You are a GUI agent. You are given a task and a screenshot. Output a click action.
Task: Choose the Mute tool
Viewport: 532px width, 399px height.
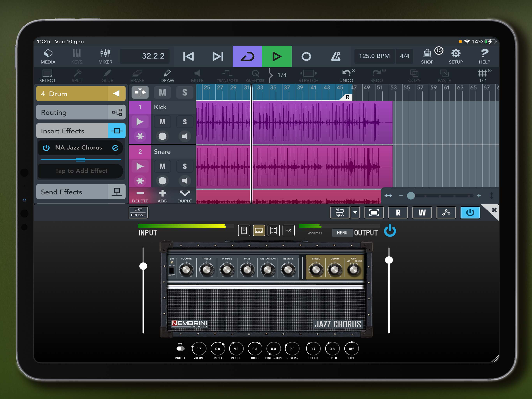[x=197, y=76]
